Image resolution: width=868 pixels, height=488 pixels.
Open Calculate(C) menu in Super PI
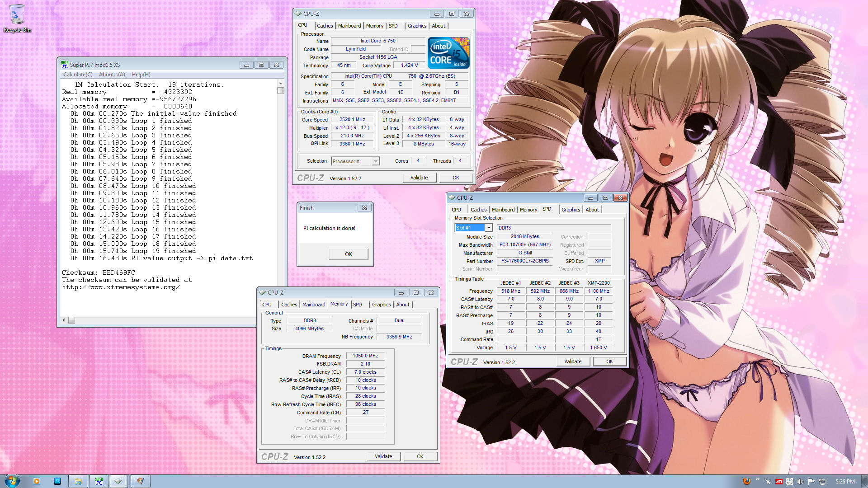pos(78,75)
